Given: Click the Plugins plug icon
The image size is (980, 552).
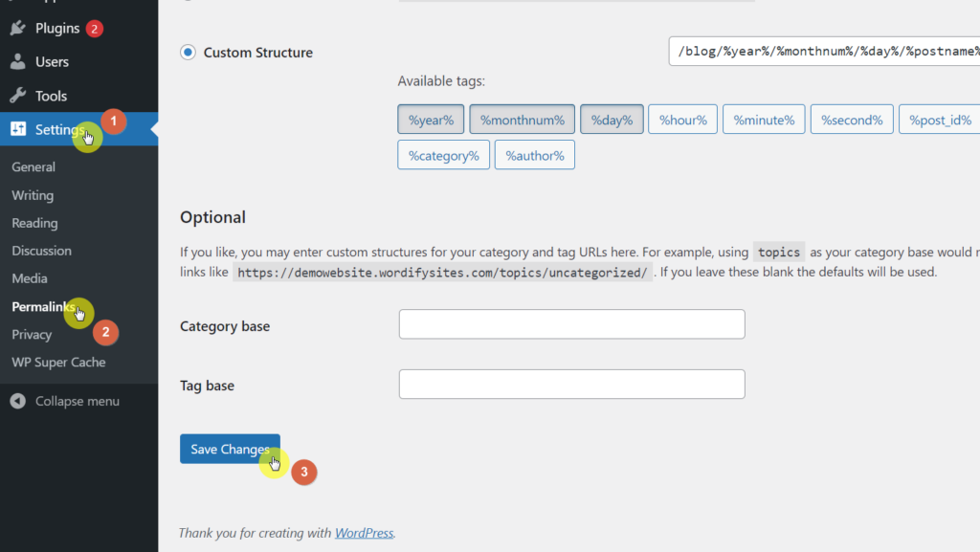Looking at the screenshot, I should coord(18,28).
